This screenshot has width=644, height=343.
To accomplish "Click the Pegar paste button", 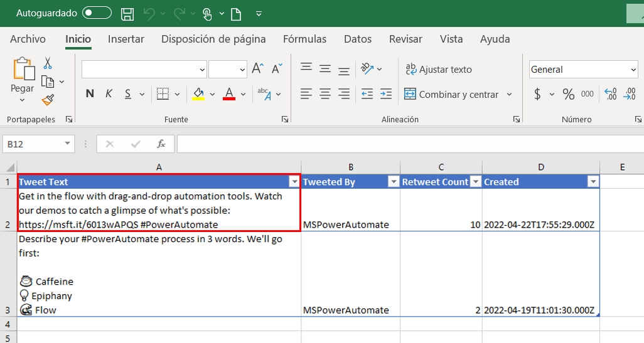I will (x=23, y=79).
